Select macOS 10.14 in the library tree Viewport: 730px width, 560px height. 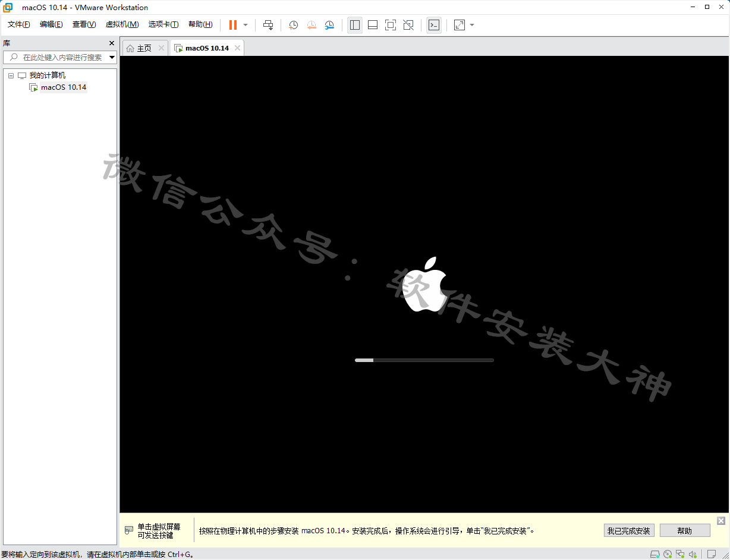point(64,87)
